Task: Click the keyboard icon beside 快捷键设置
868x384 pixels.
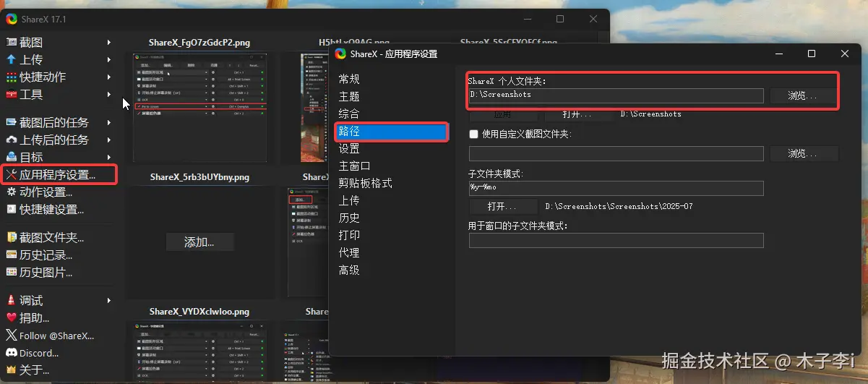Action: (x=11, y=210)
